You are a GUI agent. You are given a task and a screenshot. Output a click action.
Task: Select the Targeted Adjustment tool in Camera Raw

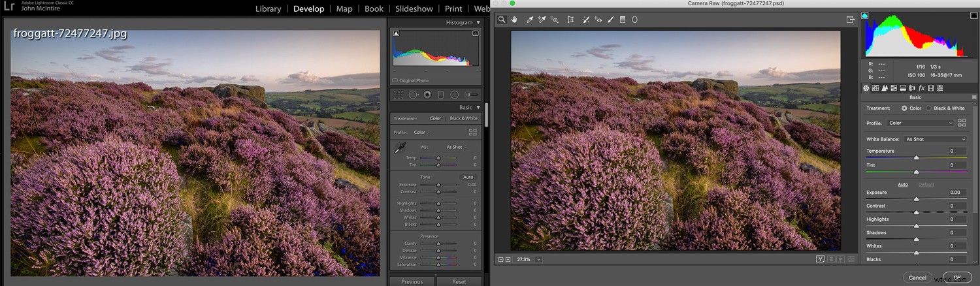coord(554,20)
